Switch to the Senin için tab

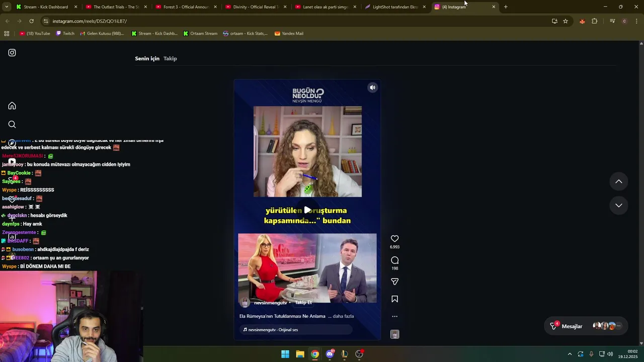[x=147, y=58]
